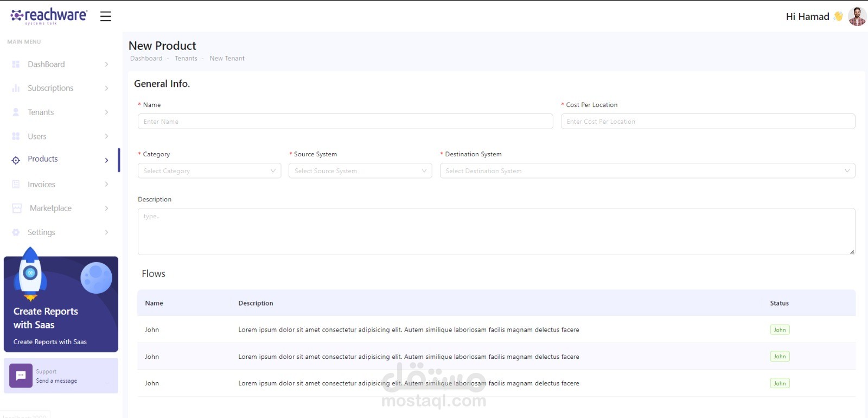868x418 pixels.
Task: Expand the Products menu chevron
Action: point(106,160)
